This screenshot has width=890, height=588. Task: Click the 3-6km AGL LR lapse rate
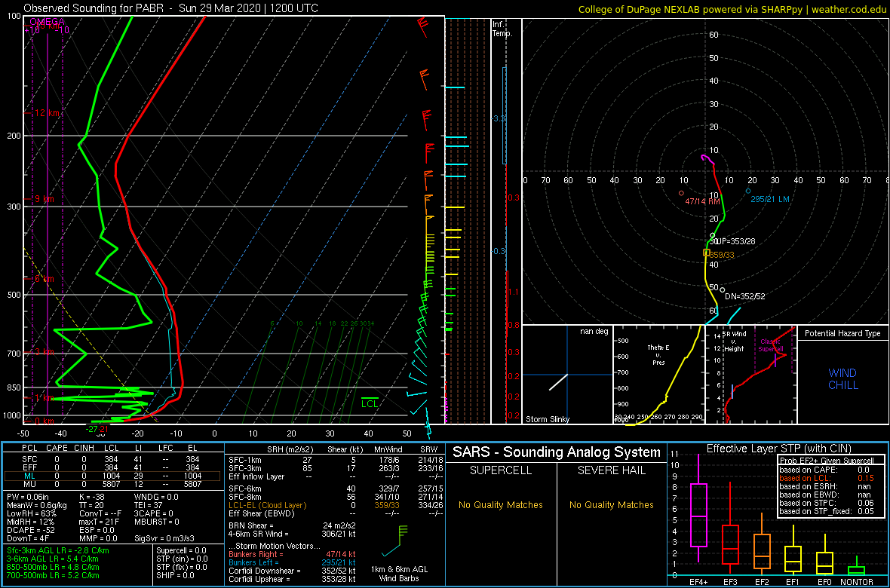(x=54, y=559)
